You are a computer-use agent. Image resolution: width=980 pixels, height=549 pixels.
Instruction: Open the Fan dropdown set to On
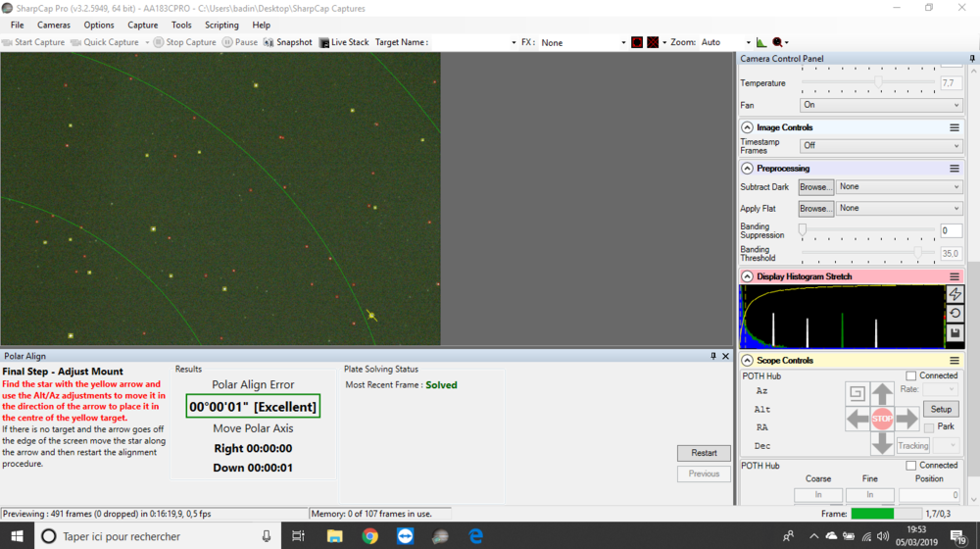881,105
